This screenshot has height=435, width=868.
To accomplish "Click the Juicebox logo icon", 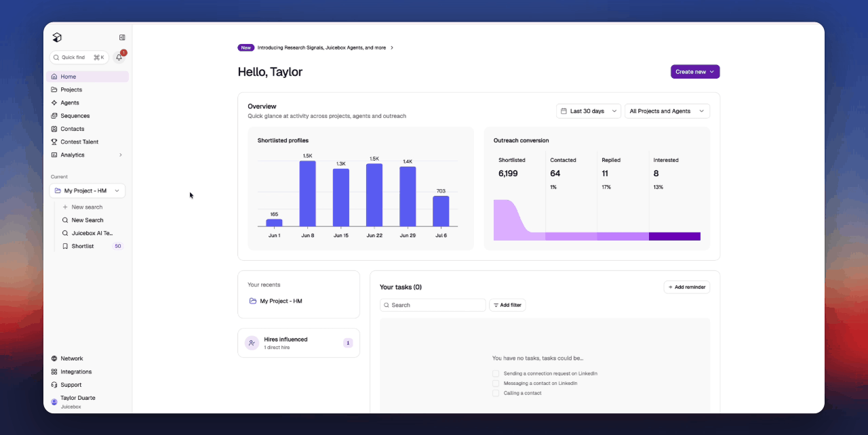I will 57,37.
